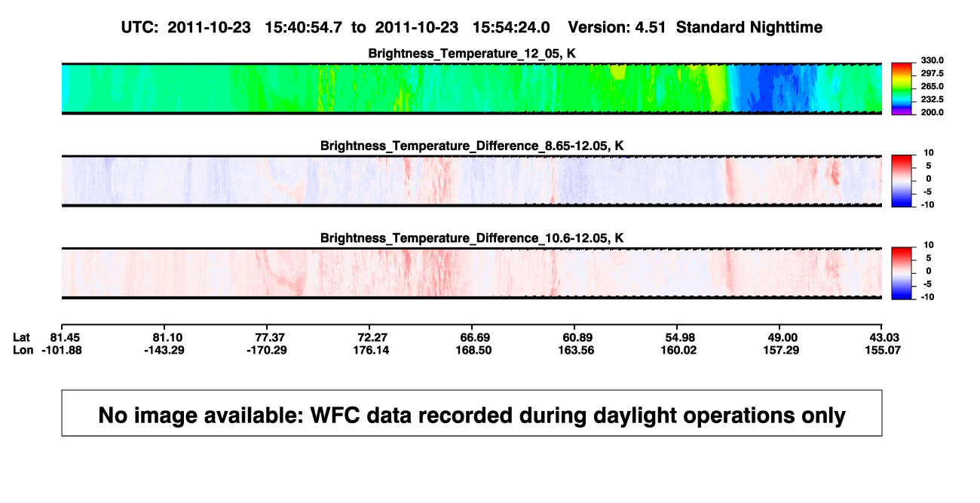This screenshot has height=503, width=980.
Task: Click longitude value 176.14
Action: 371,350
